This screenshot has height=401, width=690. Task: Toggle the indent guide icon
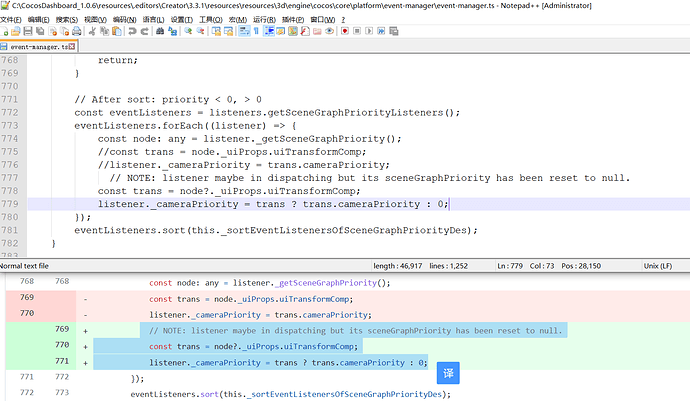[269, 31]
